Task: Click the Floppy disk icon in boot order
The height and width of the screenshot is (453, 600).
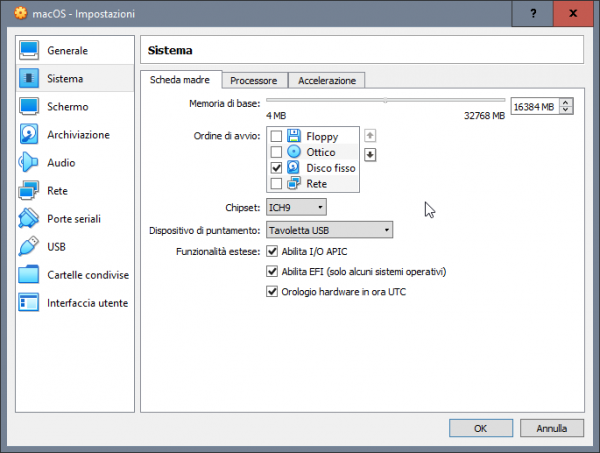Action: pyautogui.click(x=294, y=136)
